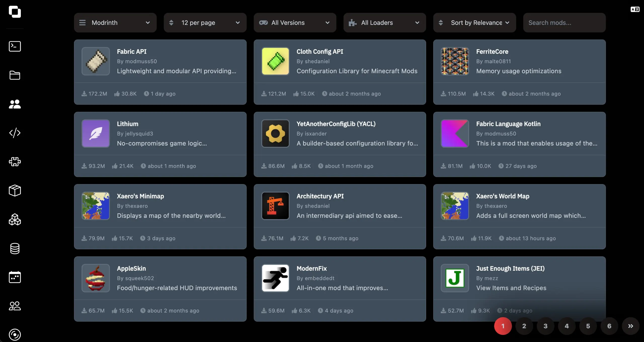The image size is (644, 342).
Task: Click the Cloth Config API mod icon
Action: (x=275, y=61)
